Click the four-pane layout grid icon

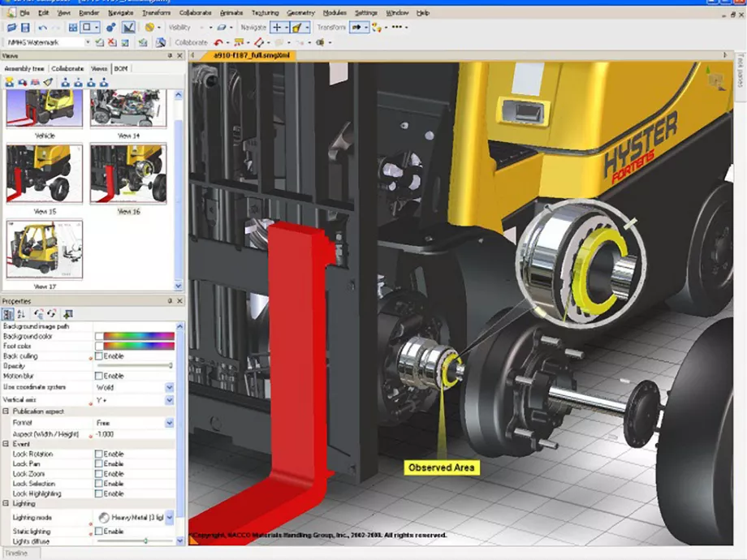point(73,28)
